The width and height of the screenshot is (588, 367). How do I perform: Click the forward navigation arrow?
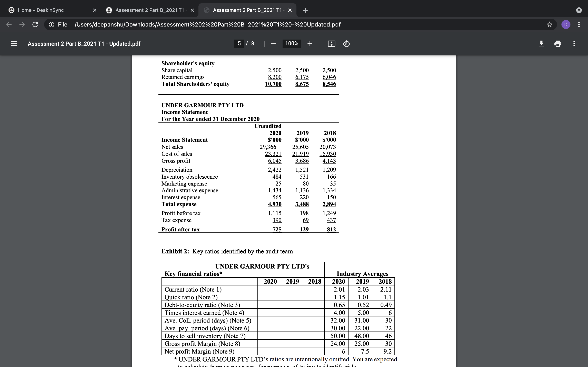click(x=22, y=24)
